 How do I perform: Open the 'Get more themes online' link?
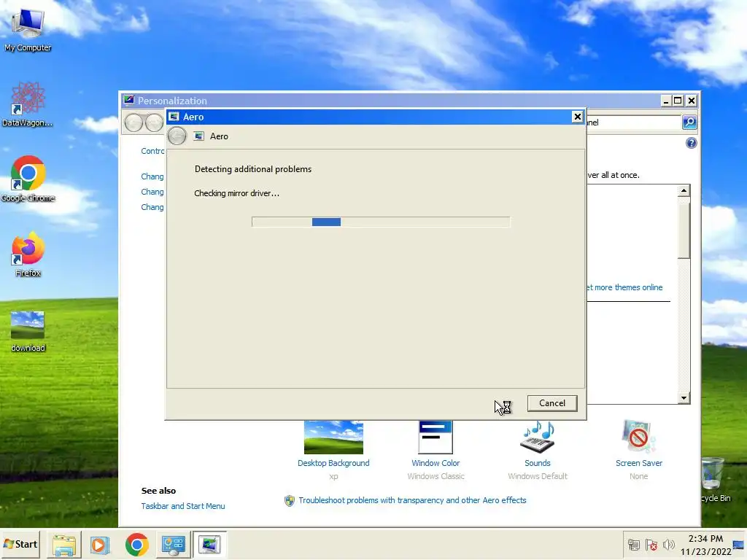624,287
